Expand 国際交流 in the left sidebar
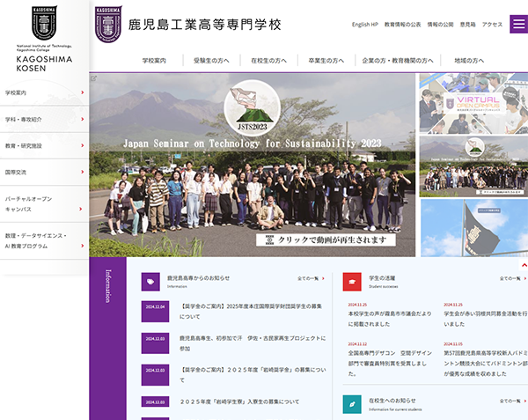528x420 pixels. point(44,172)
